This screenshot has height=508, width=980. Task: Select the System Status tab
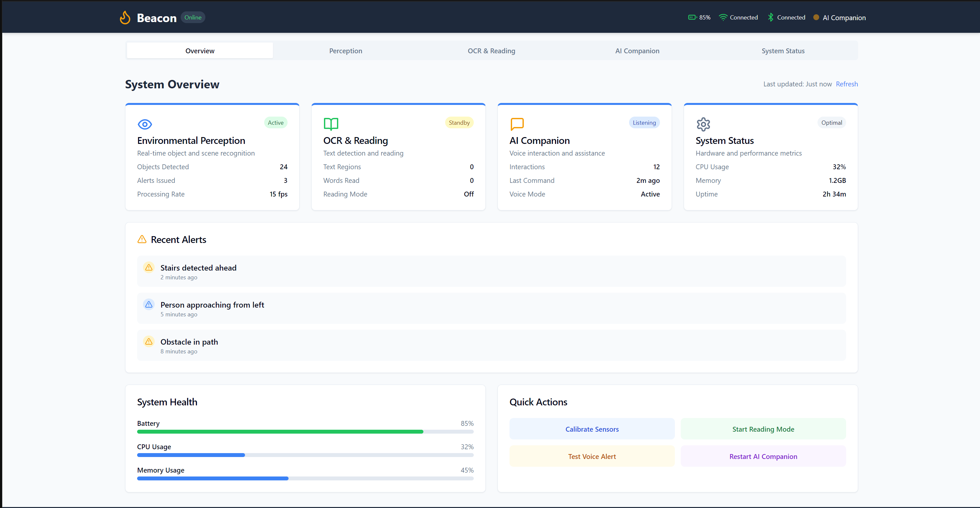783,51
